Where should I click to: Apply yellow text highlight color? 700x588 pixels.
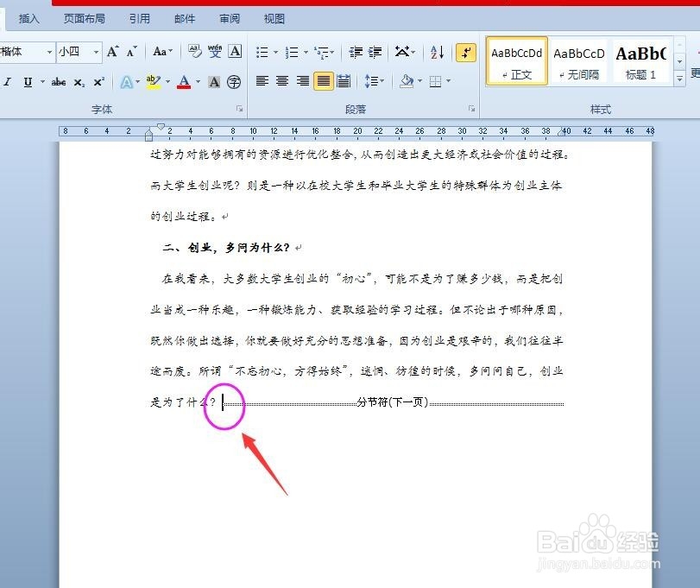pos(153,82)
